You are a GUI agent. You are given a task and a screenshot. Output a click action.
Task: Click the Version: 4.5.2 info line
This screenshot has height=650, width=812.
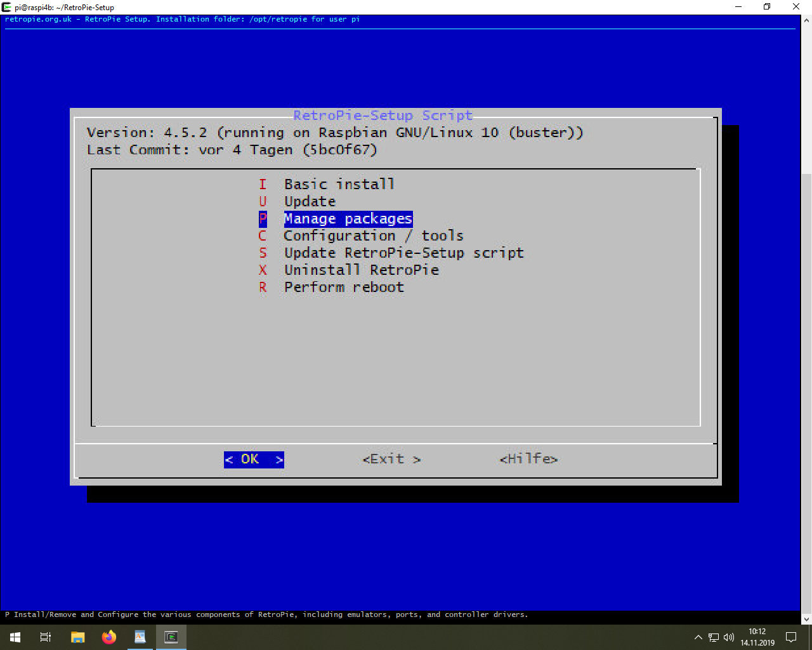[335, 133]
